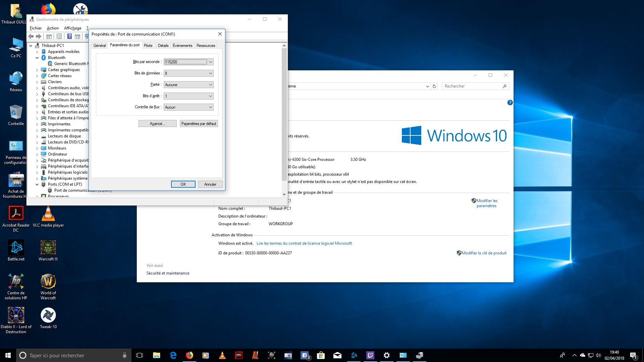Screen dimensions: 644x362
Task: Open the Sécurité et maintenance link
Action: coord(168,273)
